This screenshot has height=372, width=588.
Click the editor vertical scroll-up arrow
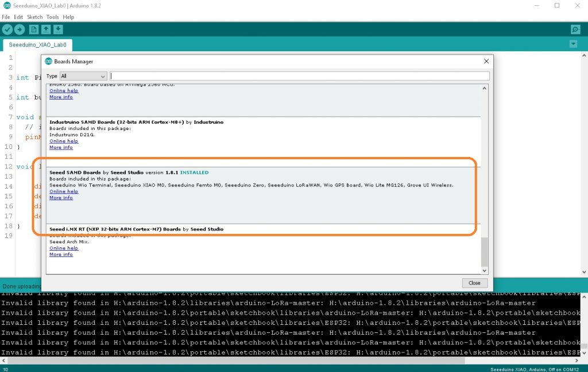(x=584, y=55)
